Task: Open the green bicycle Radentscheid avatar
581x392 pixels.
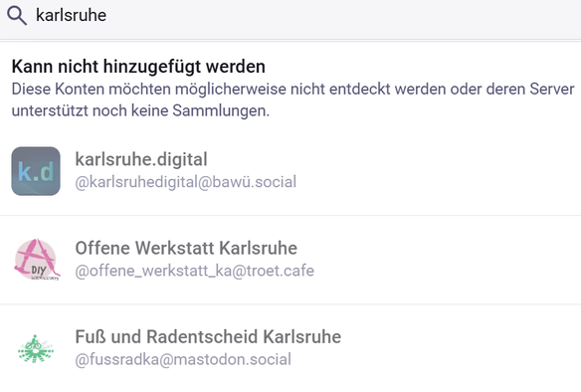Action: pos(36,348)
